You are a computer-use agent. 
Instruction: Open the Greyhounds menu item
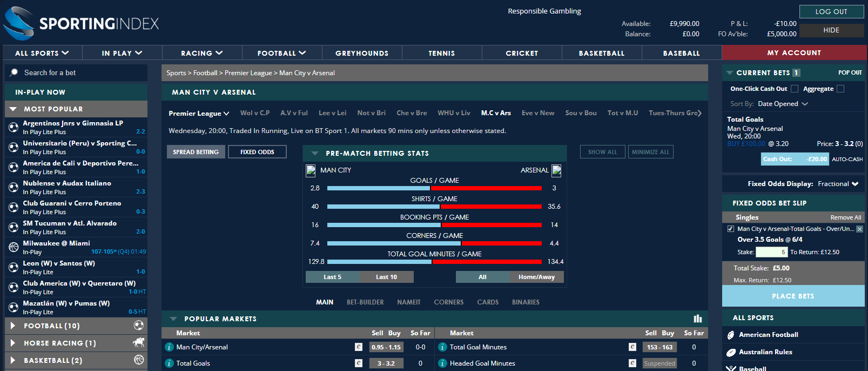362,53
